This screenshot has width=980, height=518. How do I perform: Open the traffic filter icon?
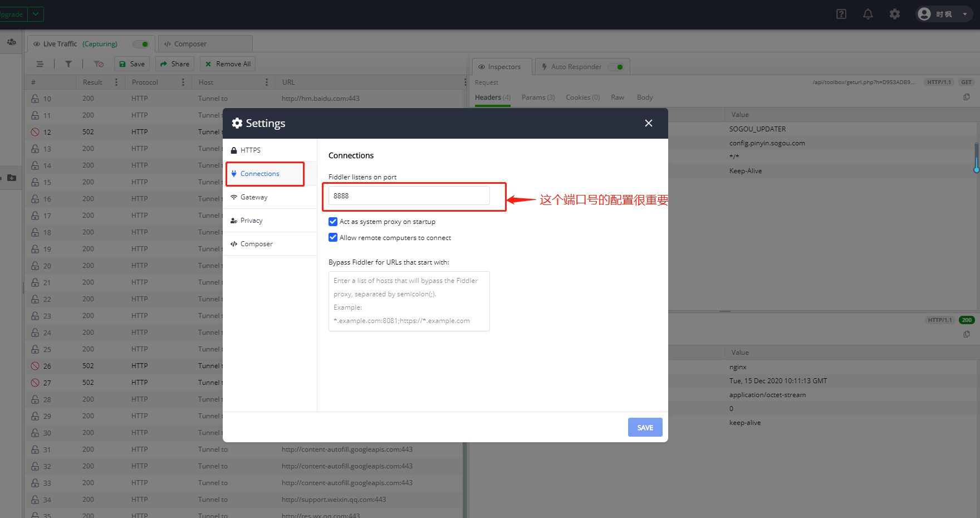pos(68,63)
